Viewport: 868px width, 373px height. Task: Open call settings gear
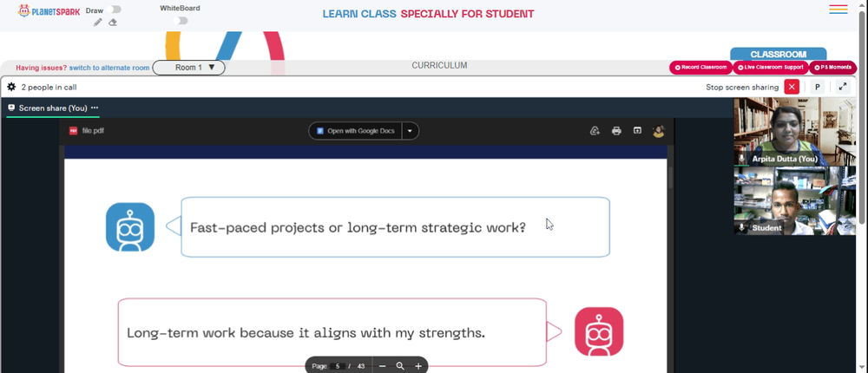11,87
